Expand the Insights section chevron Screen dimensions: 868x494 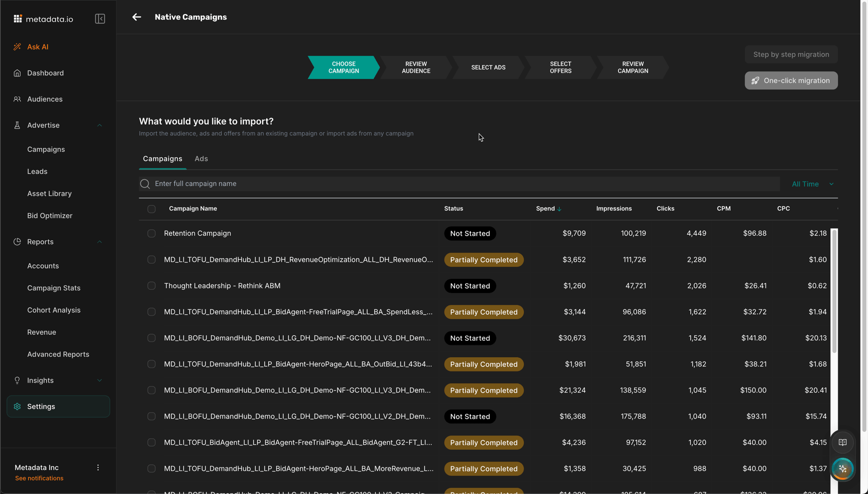pos(99,380)
